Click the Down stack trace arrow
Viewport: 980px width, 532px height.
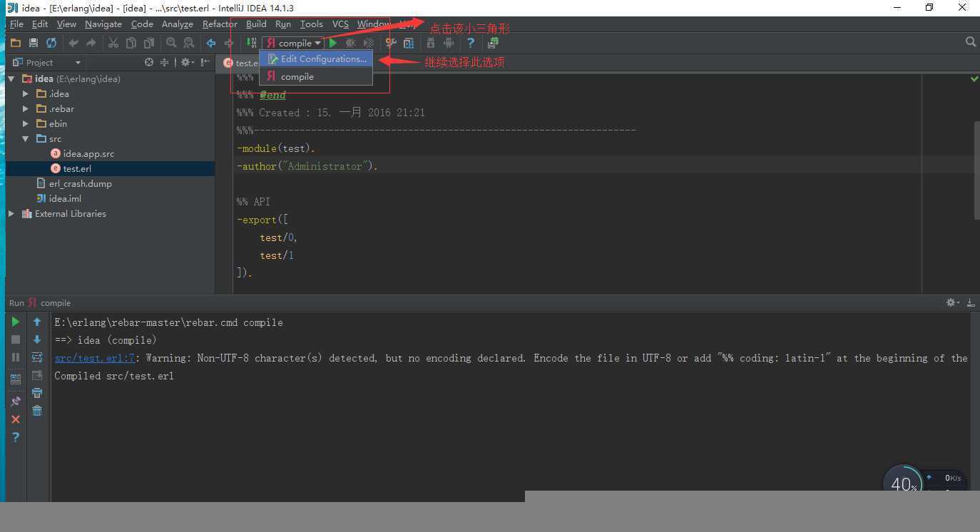(37, 339)
